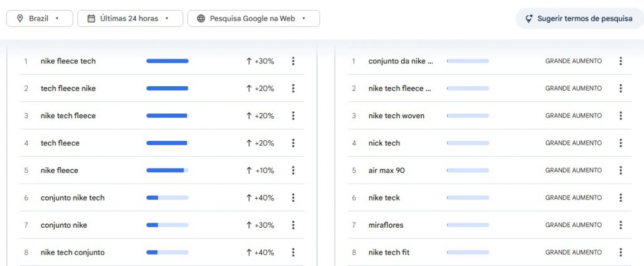Click 'Sugerir termos de pesquisa' button
The width and height of the screenshot is (644, 266).
(578, 18)
